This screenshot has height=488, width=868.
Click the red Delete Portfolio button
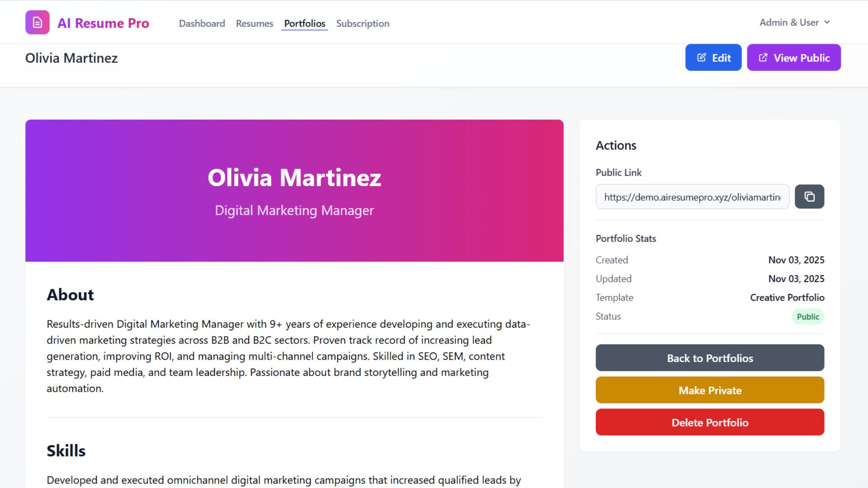(710, 422)
